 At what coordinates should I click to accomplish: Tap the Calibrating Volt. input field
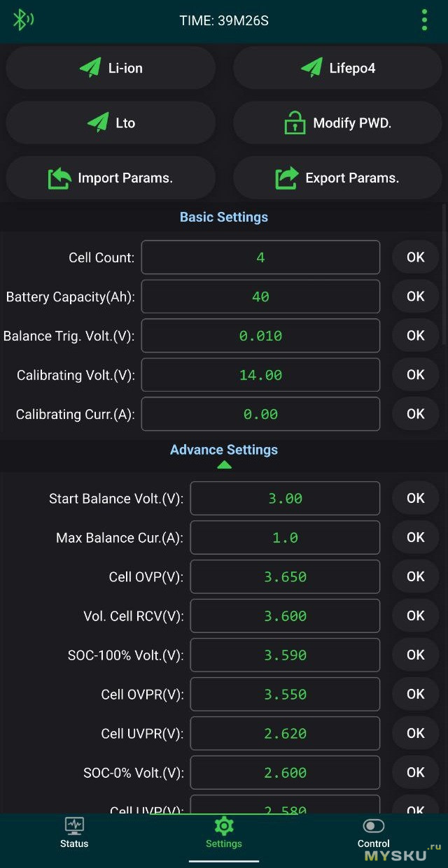pyautogui.click(x=260, y=375)
